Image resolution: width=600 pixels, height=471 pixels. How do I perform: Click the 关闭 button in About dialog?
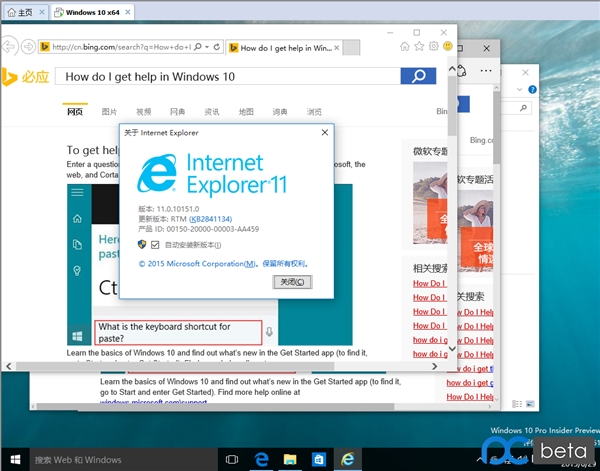click(292, 282)
